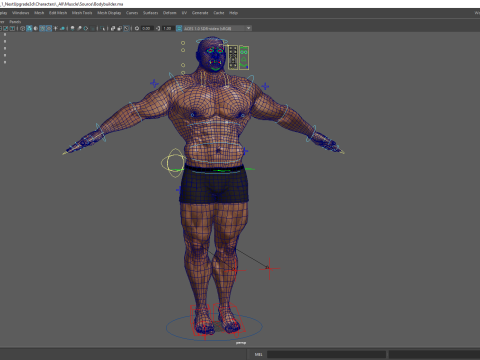Toggle wireframe on shaded display

[x=42, y=28]
